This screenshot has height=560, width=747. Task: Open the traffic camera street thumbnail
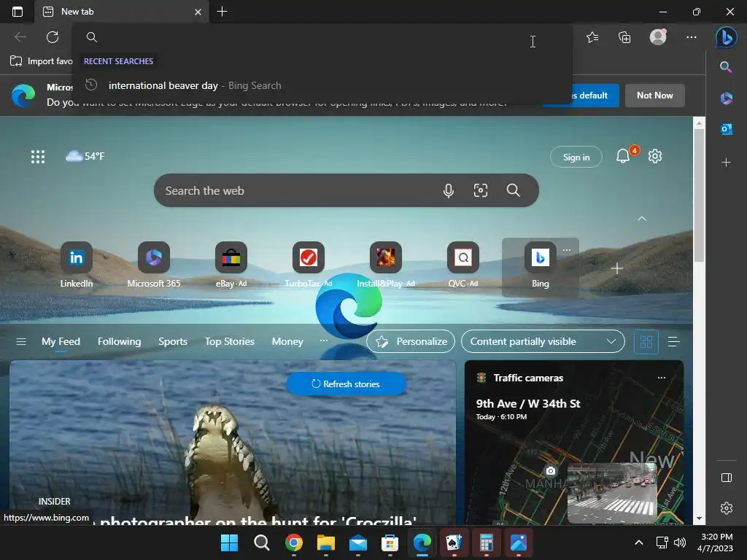click(x=613, y=493)
